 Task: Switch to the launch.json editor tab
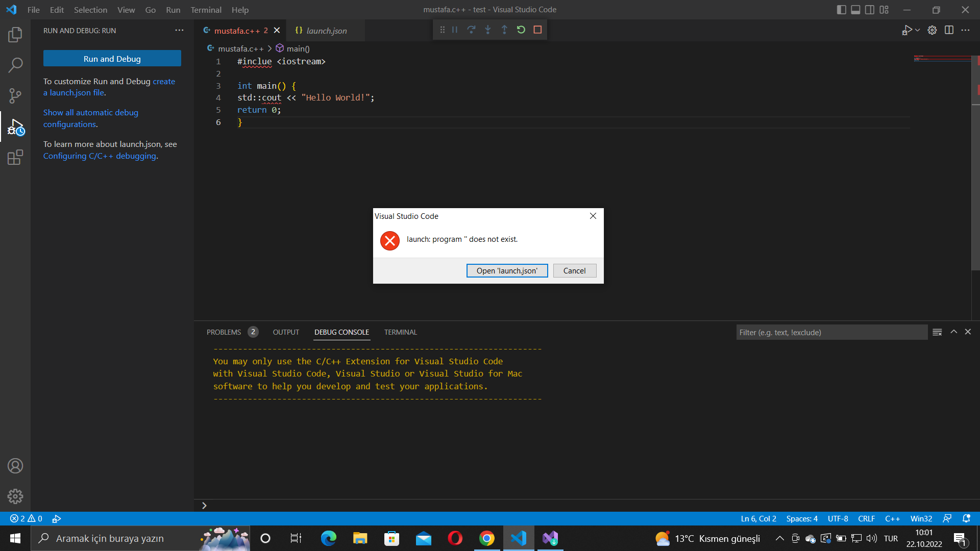click(327, 31)
